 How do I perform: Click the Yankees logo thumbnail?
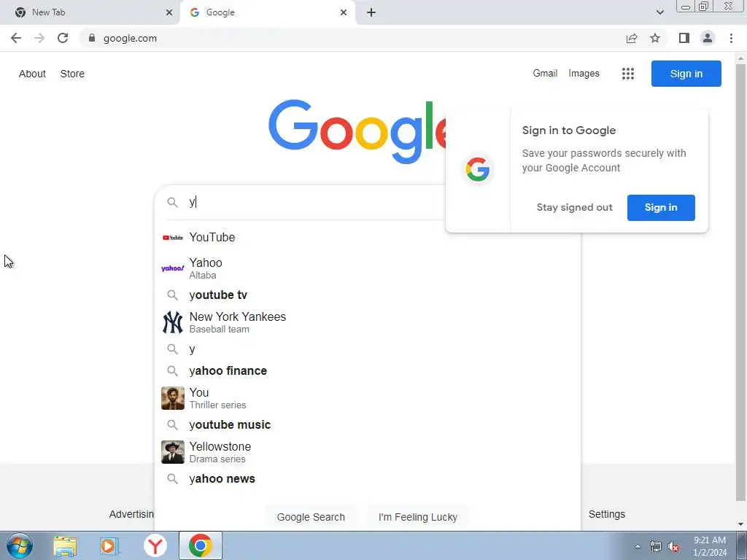(x=172, y=322)
